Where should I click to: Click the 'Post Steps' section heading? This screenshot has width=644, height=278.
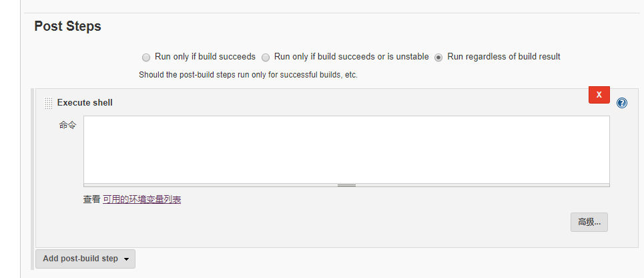(x=68, y=27)
